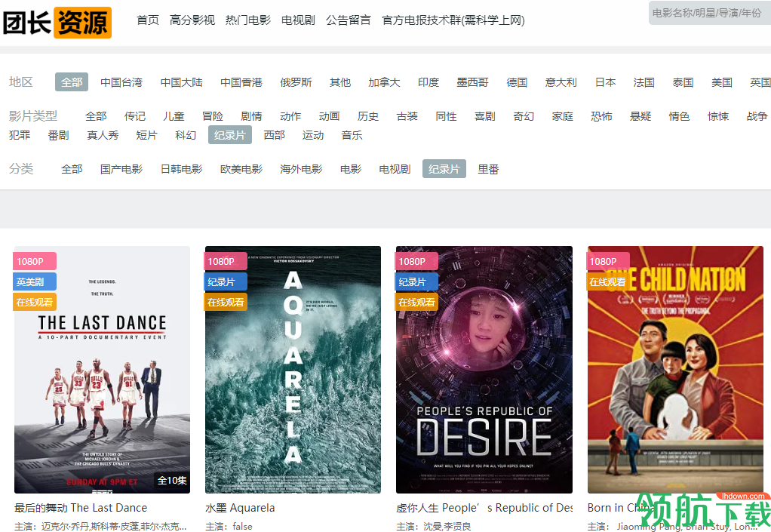The width and height of the screenshot is (771, 532).
Task: Filter by region 其他
Action: (x=340, y=82)
